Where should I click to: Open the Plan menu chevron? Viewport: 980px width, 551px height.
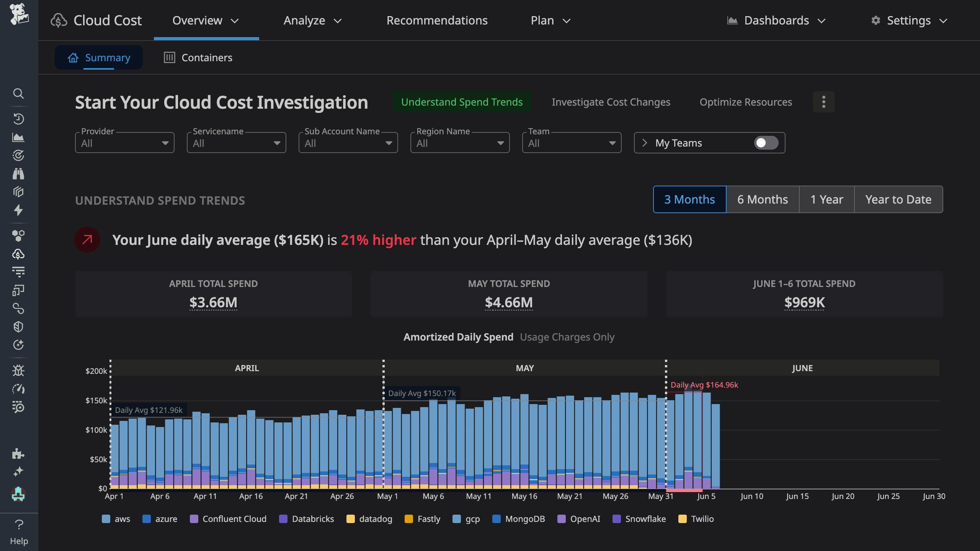567,21
